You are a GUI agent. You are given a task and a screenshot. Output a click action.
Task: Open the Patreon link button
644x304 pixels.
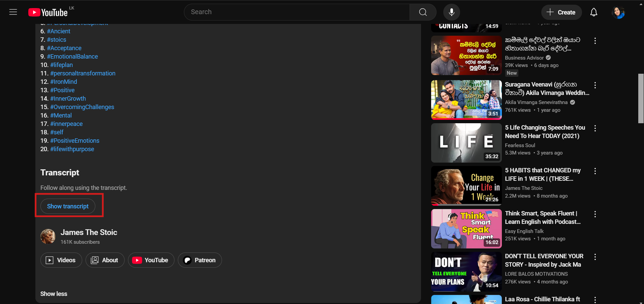click(199, 260)
